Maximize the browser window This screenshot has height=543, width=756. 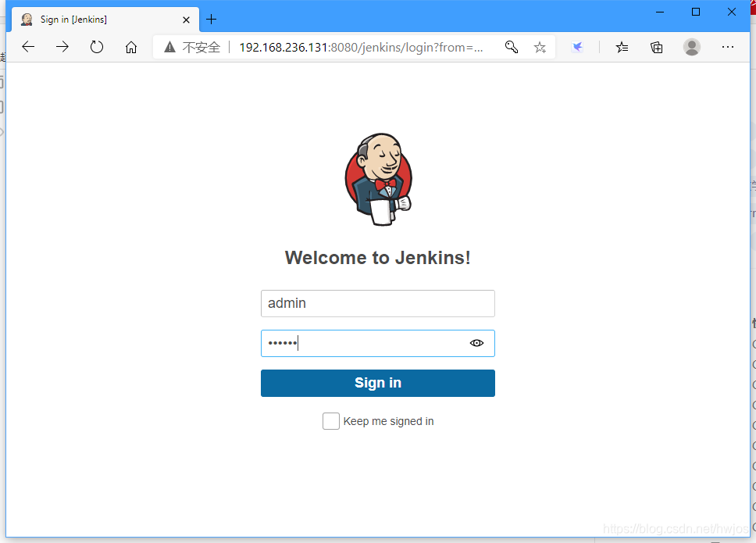pyautogui.click(x=696, y=12)
